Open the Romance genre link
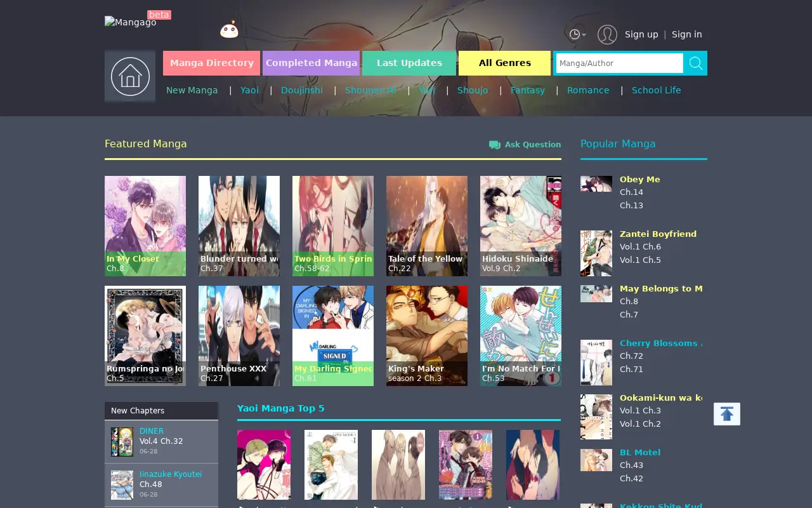 (588, 90)
